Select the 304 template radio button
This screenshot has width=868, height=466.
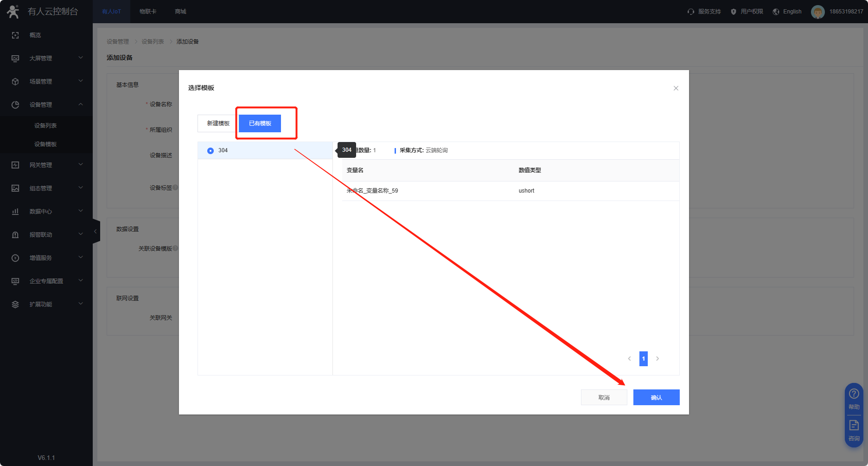211,151
